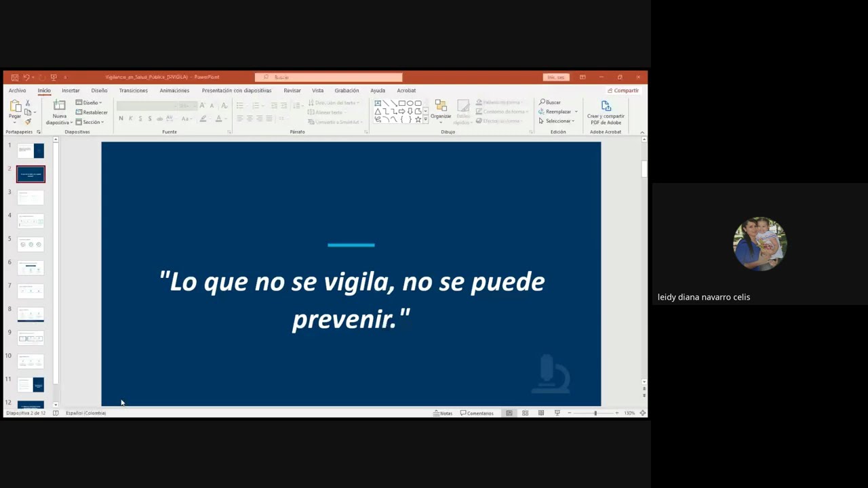
Task: Open font name combo box
Action: (146, 106)
